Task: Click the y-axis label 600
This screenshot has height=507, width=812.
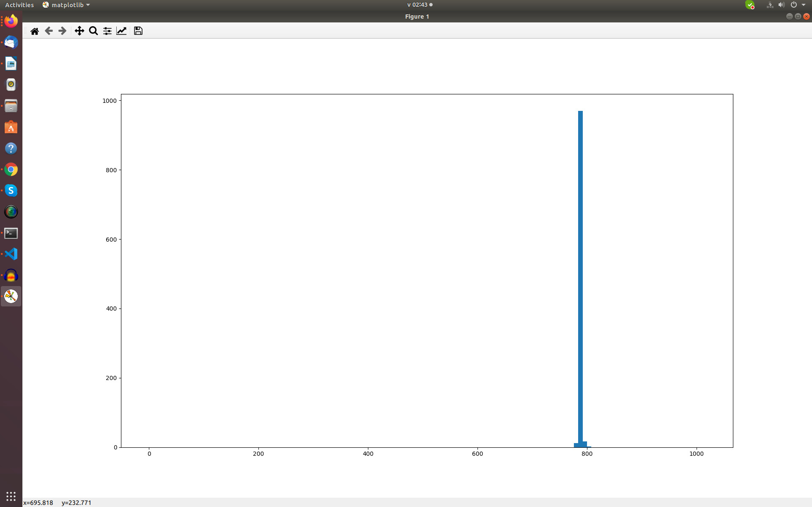Action: coord(111,240)
